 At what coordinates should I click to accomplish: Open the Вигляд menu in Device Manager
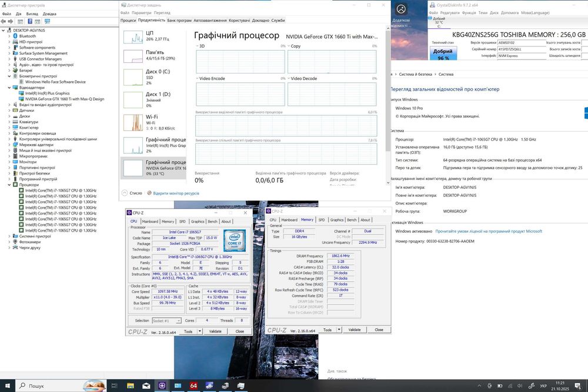point(32,14)
